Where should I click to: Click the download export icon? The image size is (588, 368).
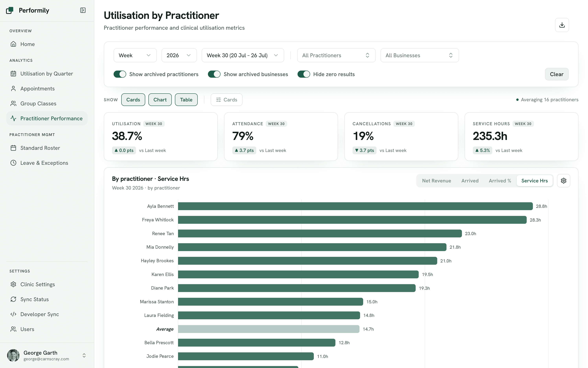(562, 25)
